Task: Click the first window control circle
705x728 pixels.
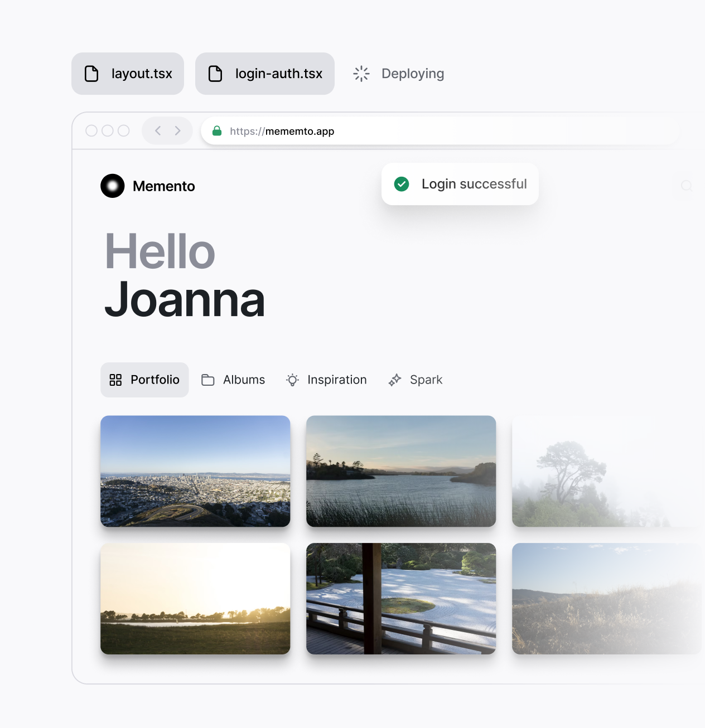Action: 91,130
